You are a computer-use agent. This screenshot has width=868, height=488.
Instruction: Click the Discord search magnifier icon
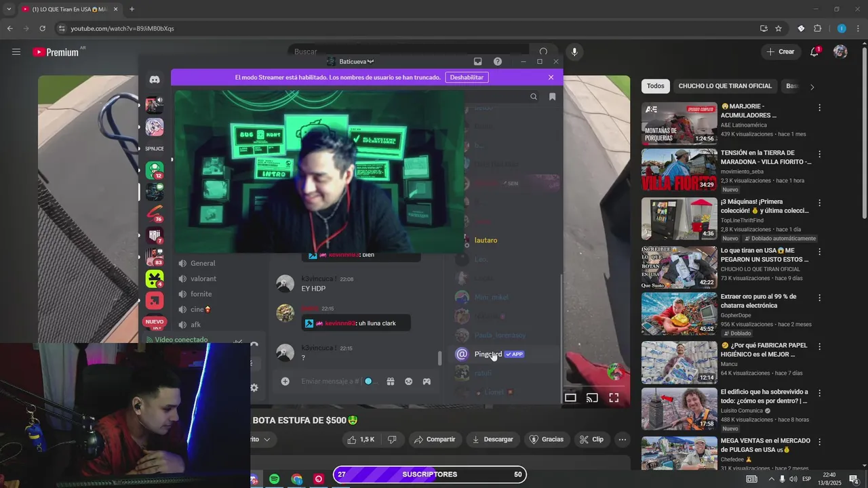534,97
